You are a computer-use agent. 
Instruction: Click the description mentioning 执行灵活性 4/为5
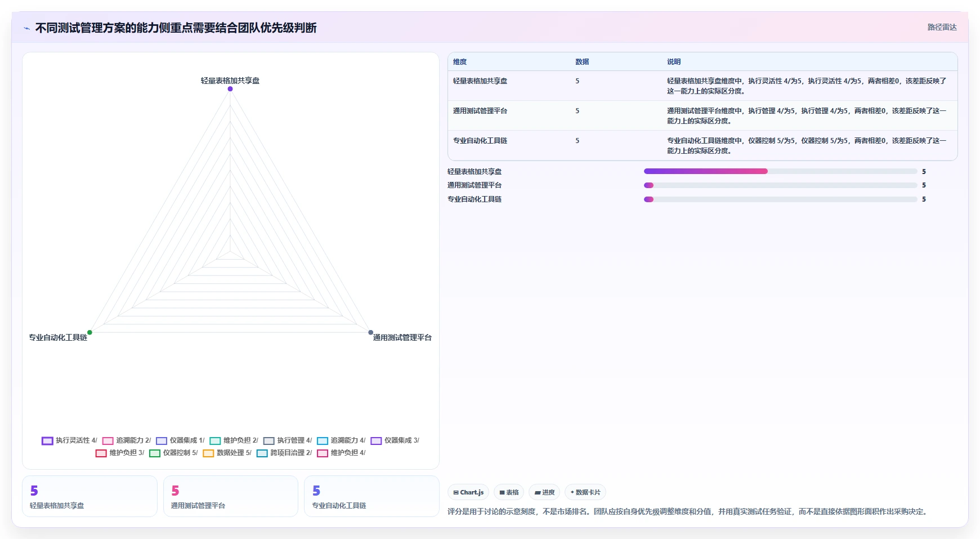807,86
